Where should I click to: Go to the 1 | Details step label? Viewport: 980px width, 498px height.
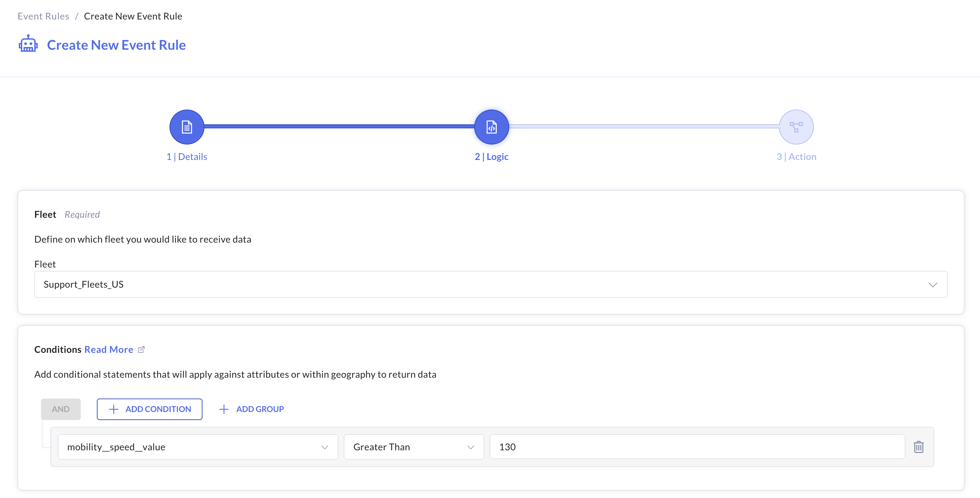pos(186,157)
